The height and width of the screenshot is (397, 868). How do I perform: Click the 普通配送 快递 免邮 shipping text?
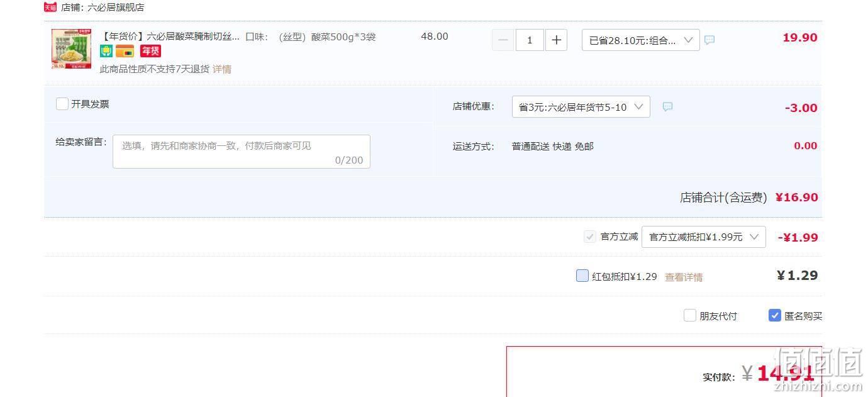click(x=553, y=147)
